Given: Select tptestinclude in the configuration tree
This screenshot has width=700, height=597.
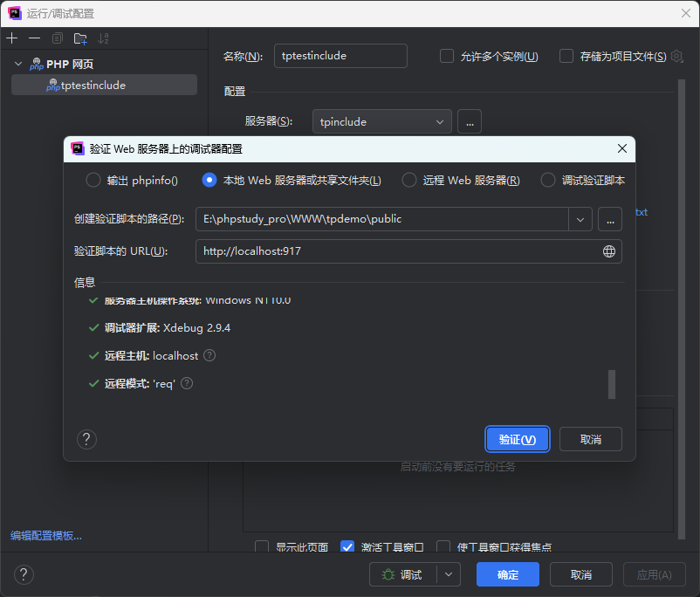Looking at the screenshot, I should coord(93,86).
